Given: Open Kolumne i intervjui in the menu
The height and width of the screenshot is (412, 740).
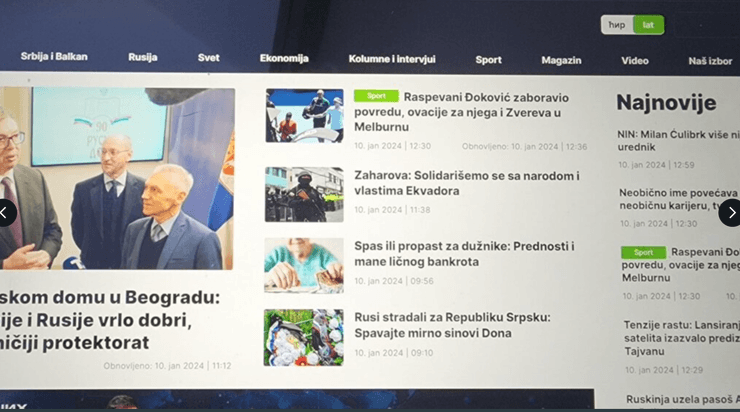Looking at the screenshot, I should 392,60.
